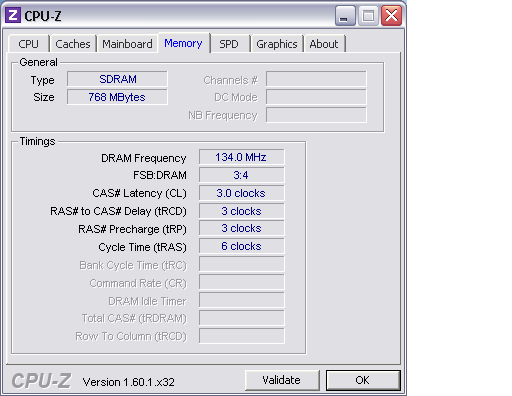Viewport: 512px width, 396px height.
Task: Click the Total CAS# (tRDRAM) label
Action: point(134,319)
